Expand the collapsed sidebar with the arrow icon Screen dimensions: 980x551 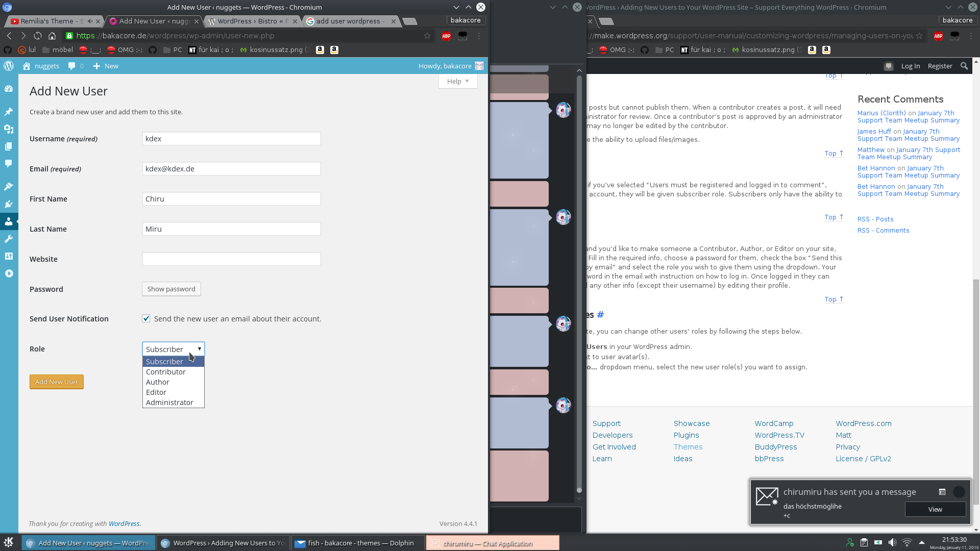(9, 273)
